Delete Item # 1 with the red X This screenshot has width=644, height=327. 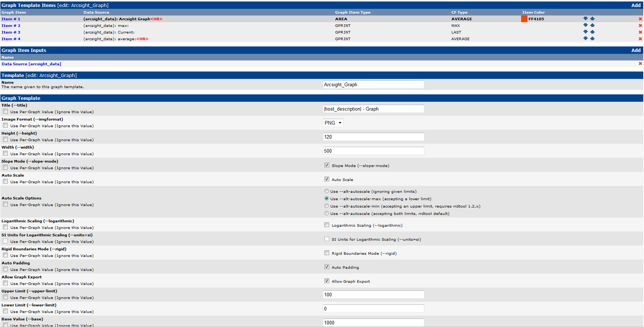640,19
